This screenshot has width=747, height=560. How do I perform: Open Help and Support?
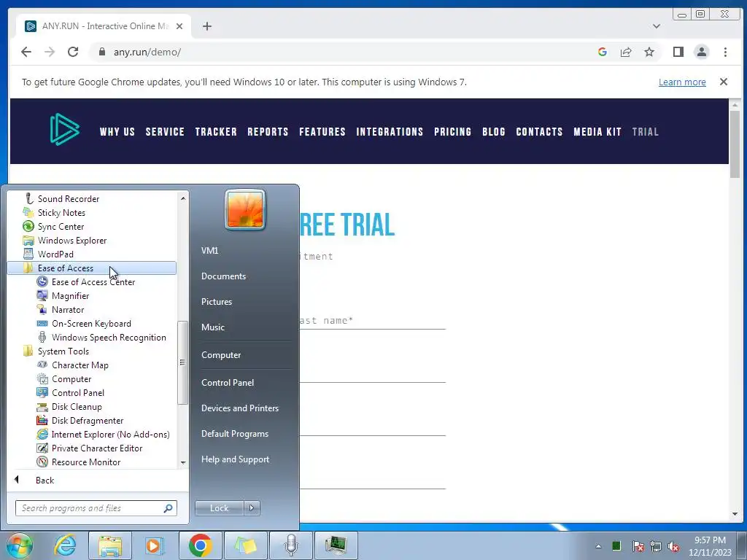click(235, 459)
